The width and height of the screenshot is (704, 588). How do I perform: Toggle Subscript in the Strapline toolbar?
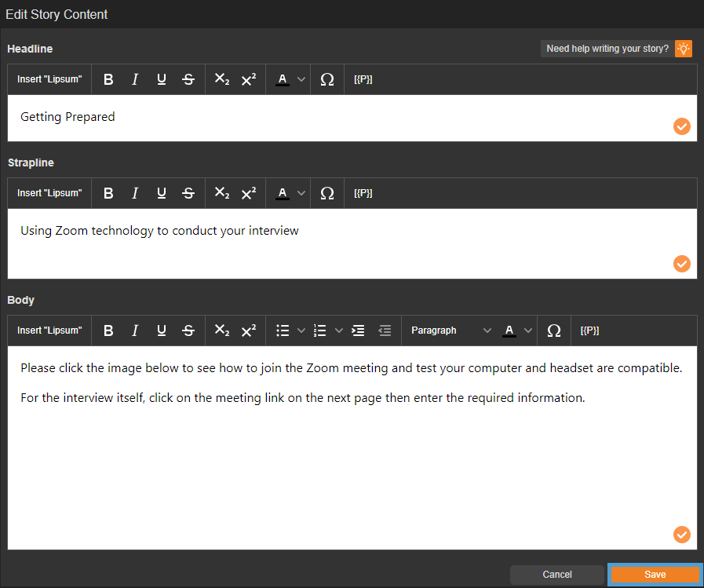click(222, 193)
